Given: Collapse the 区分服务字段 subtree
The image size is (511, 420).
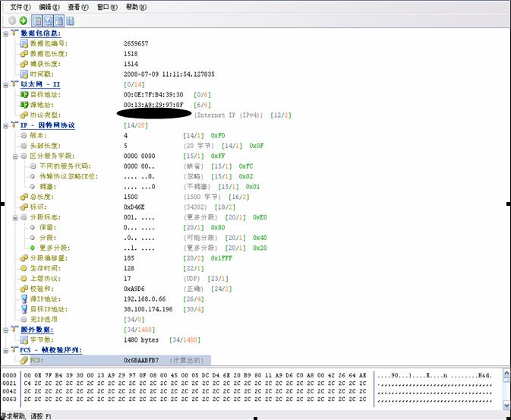Looking at the screenshot, I should pos(15,156).
